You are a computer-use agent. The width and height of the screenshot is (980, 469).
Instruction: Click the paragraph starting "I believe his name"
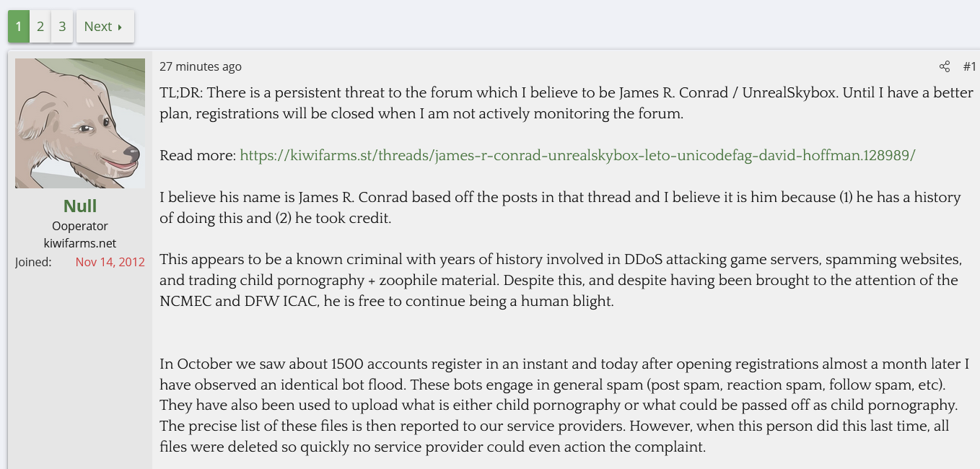tap(559, 208)
